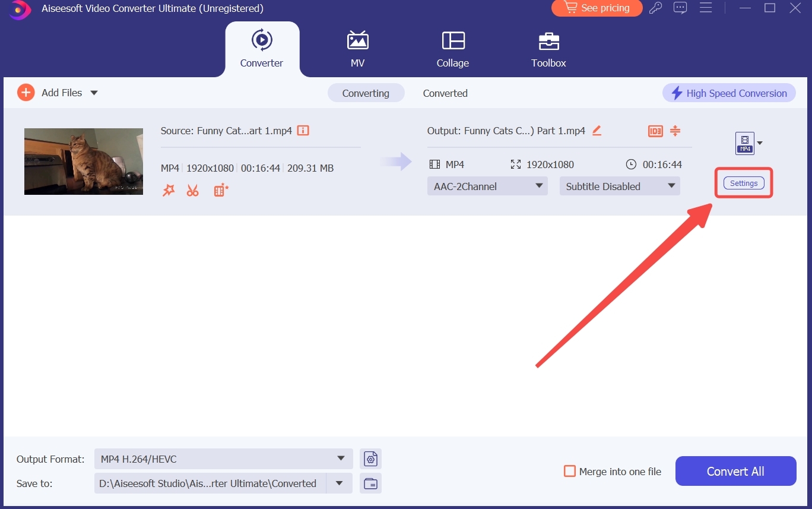Open the Collage tab
Screen dimensions: 812x509
[453, 49]
